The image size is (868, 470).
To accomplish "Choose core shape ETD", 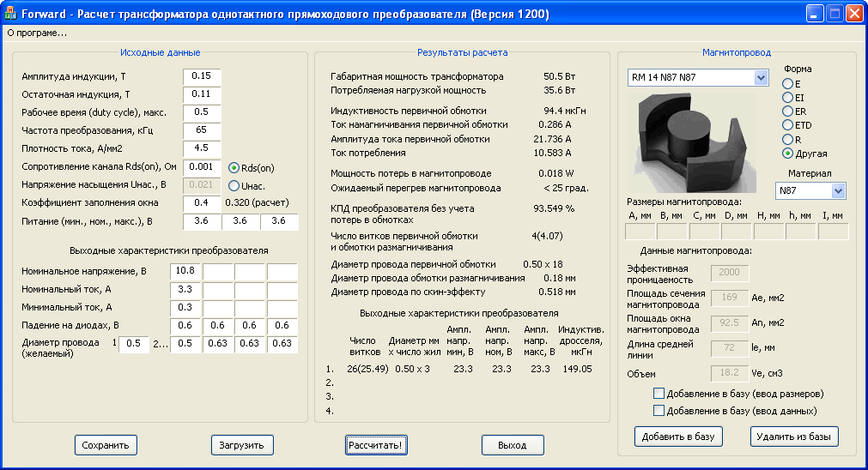I will point(787,125).
